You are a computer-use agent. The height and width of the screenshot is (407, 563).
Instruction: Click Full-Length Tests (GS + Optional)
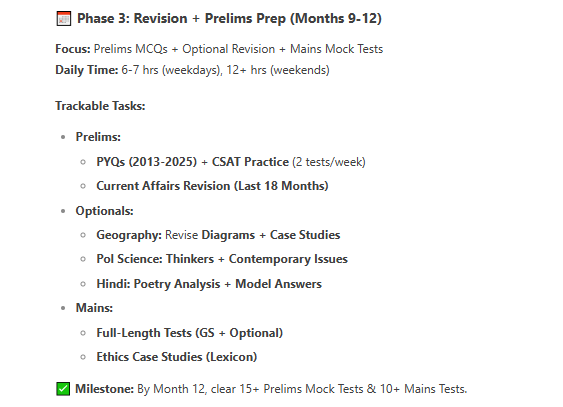(x=190, y=333)
